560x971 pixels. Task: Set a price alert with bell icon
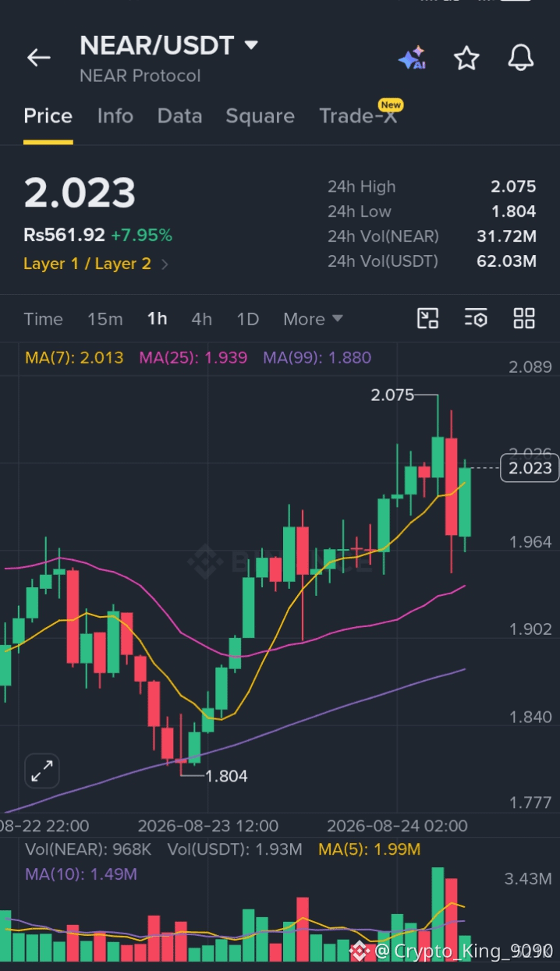521,58
